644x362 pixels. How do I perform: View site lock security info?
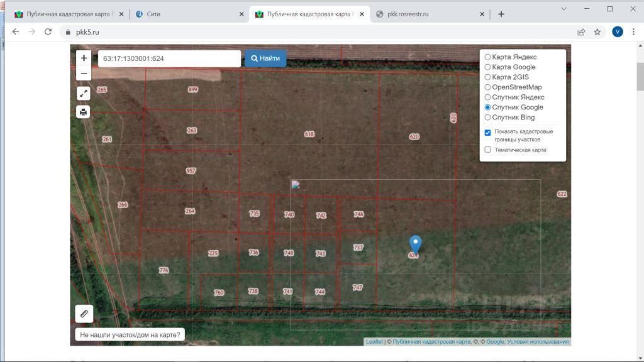[x=68, y=32]
